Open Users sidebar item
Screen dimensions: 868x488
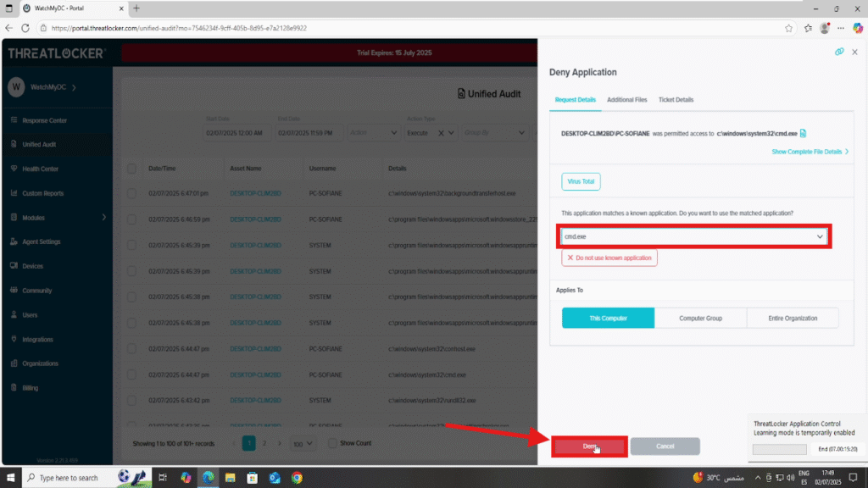point(30,315)
